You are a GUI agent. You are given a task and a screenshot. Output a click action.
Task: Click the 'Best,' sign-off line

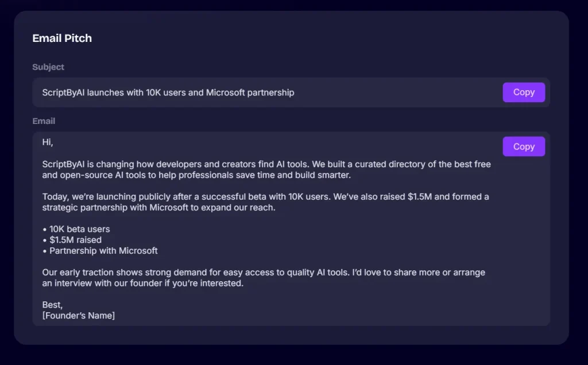click(x=51, y=305)
